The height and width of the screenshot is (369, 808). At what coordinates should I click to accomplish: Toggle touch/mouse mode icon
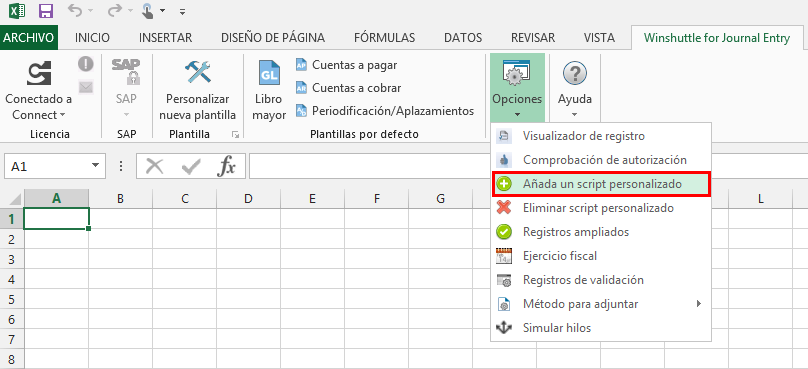[148, 10]
